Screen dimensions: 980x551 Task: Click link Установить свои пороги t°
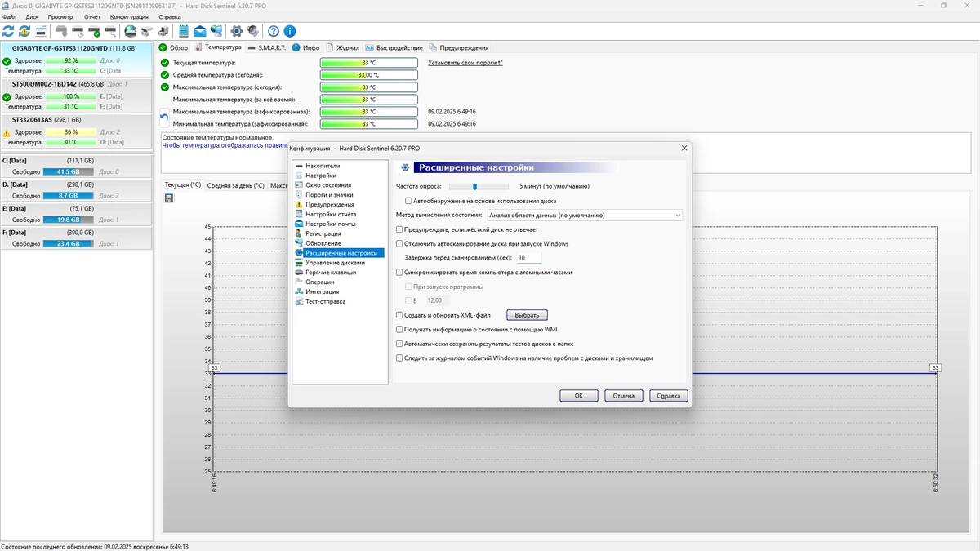[465, 63]
